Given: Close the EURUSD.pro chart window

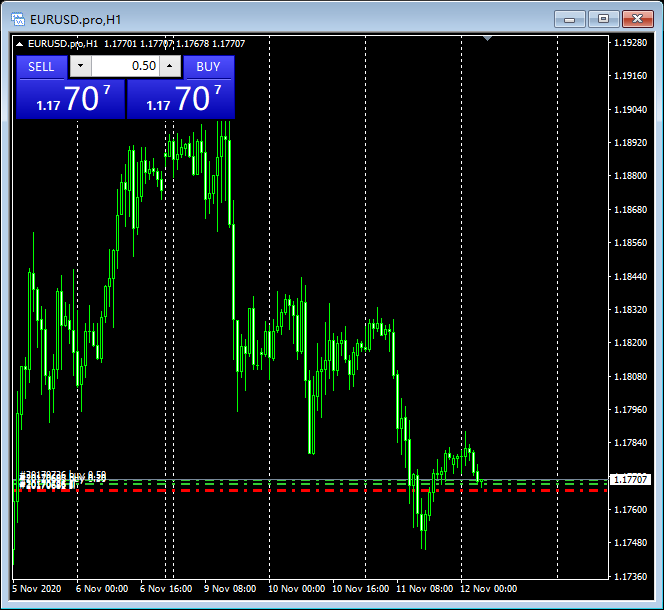Looking at the screenshot, I should 637,19.
